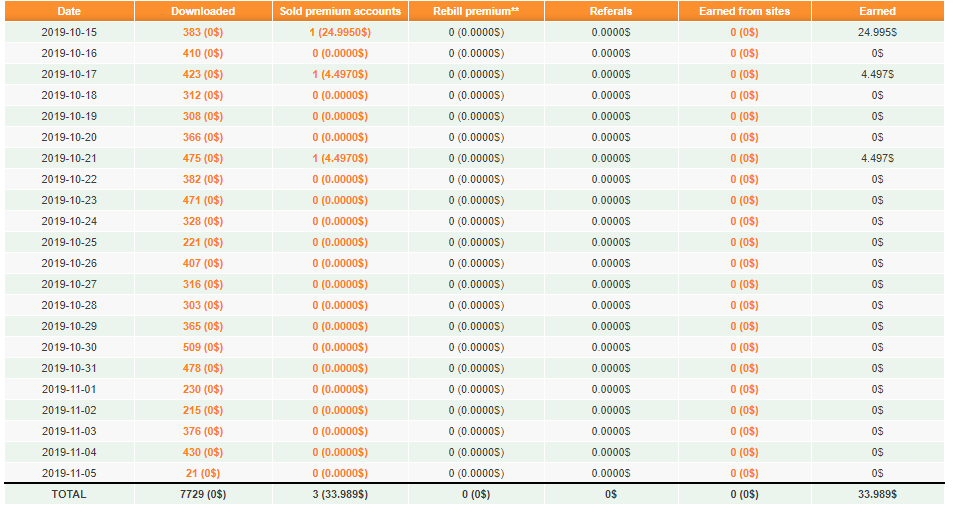Open the 366 (0$) downloaded value
Viewport: 953px width, 512px height.
point(203,137)
